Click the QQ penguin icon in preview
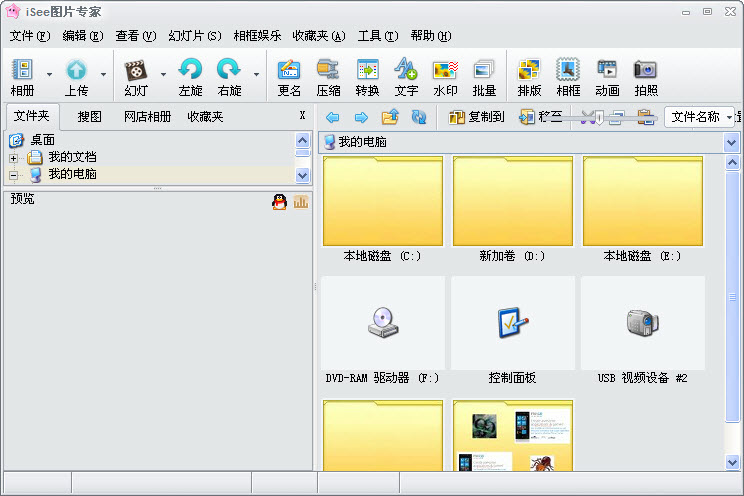The height and width of the screenshot is (496, 744). pos(279,202)
